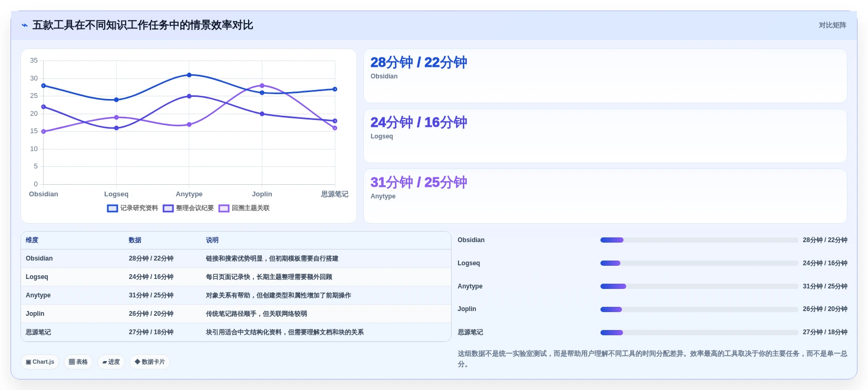Click the dashboard title 五款工具在不同知识工作任务中的情景效率对比
The height and width of the screenshot is (390, 868).
click(143, 25)
